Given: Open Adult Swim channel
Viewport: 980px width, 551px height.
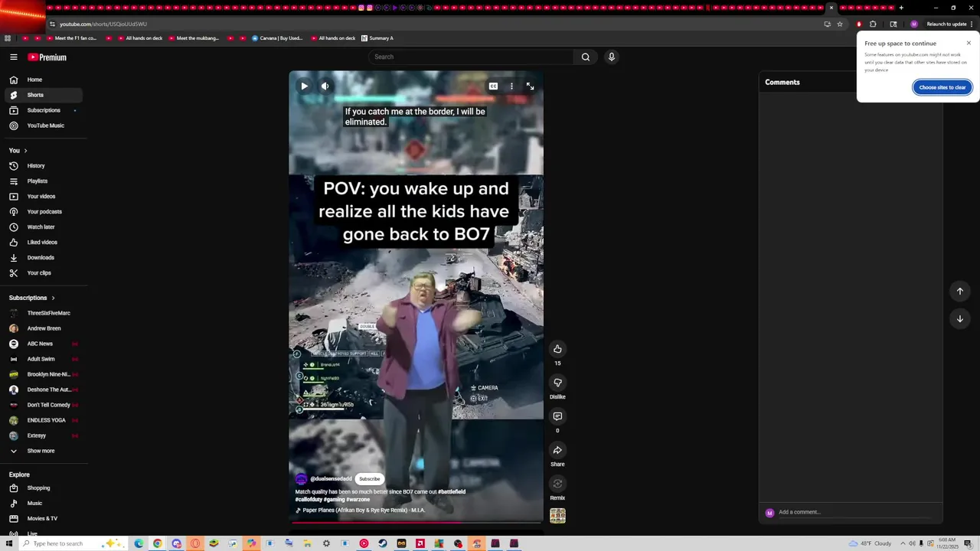Looking at the screenshot, I should [44, 359].
